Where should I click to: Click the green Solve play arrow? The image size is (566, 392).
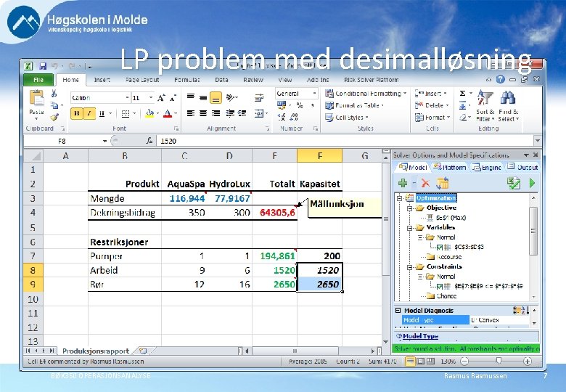(x=532, y=184)
